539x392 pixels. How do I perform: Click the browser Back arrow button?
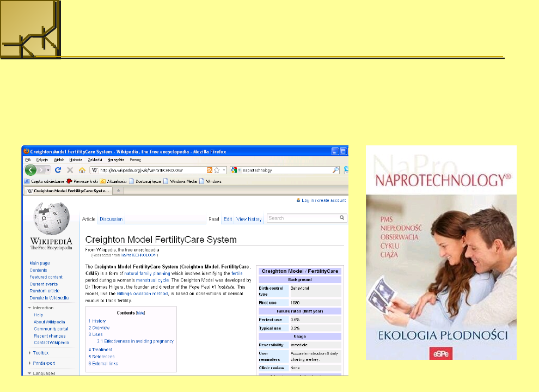tap(30, 170)
